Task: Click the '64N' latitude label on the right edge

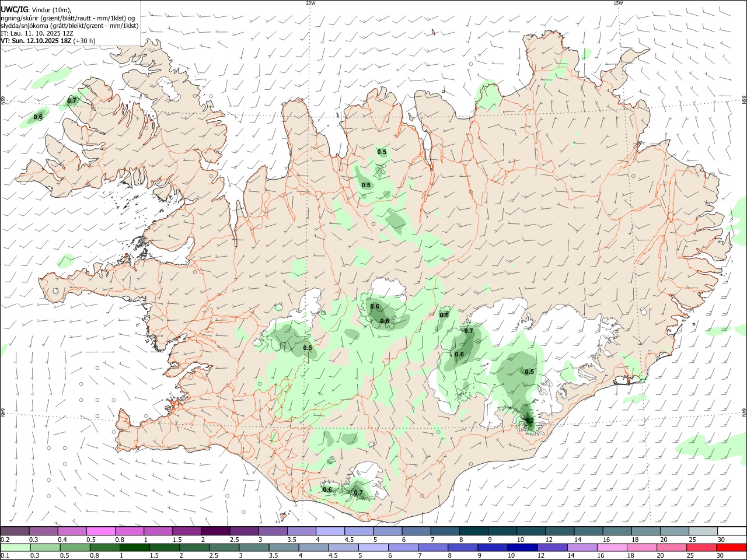Action: (744, 412)
